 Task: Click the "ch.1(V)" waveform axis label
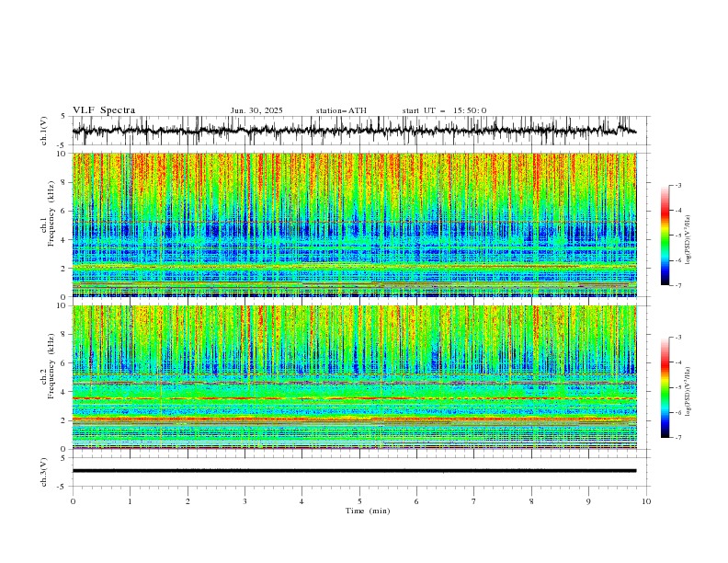(x=44, y=131)
